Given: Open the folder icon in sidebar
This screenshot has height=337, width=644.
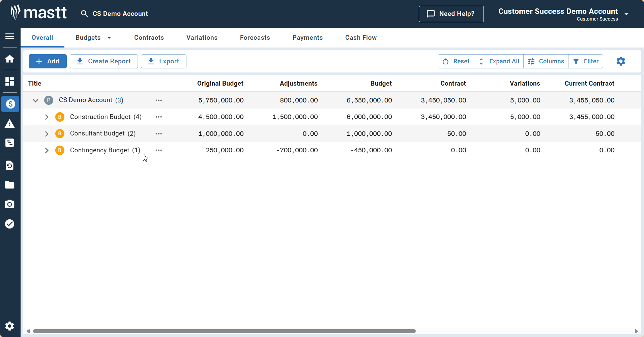Looking at the screenshot, I should click(x=10, y=185).
